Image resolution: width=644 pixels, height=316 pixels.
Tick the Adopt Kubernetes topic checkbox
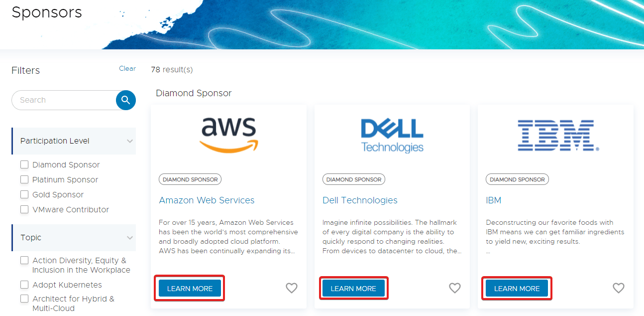click(x=24, y=285)
